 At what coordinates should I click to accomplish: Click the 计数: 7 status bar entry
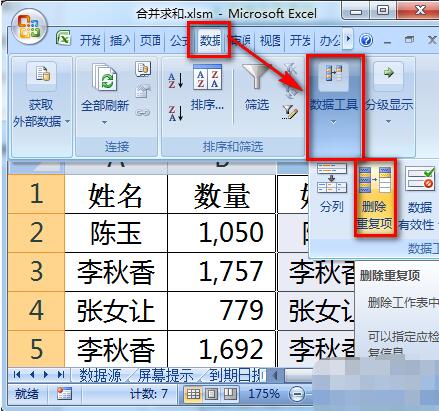149,394
